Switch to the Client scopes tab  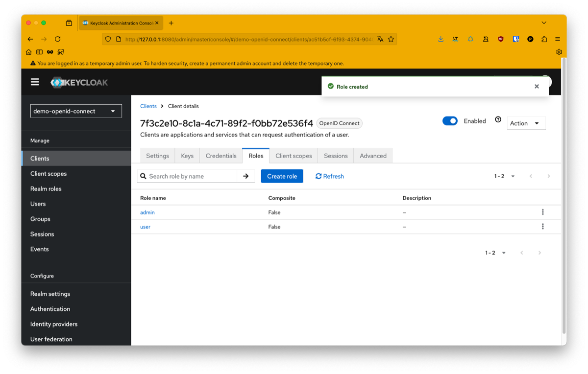(x=294, y=156)
